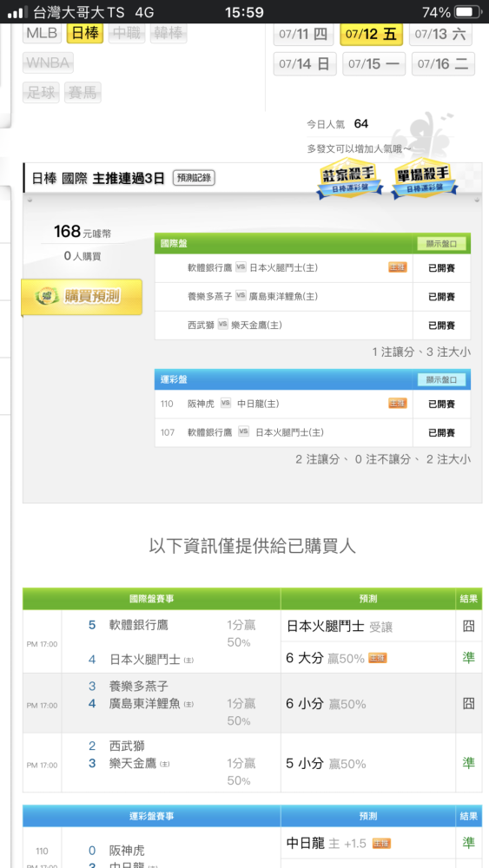Click 1 注讓分、3 注大小 summary
The image size is (489, 868).
coord(421,352)
